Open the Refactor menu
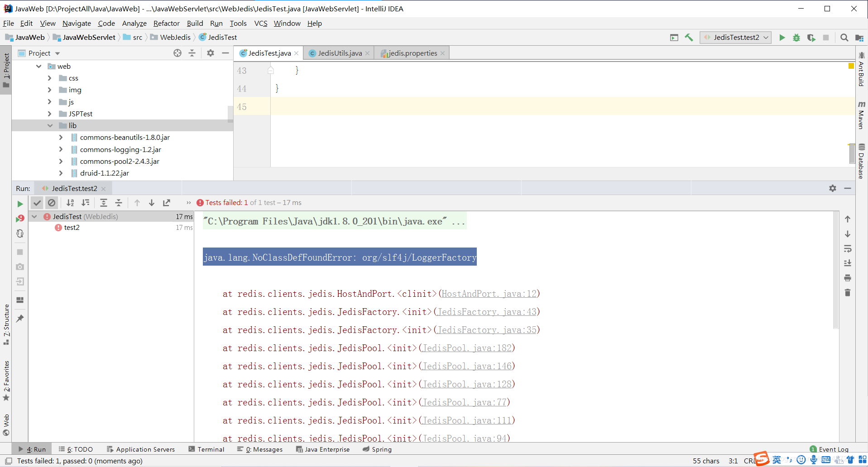Viewport: 868px width, 467px height. (166, 24)
